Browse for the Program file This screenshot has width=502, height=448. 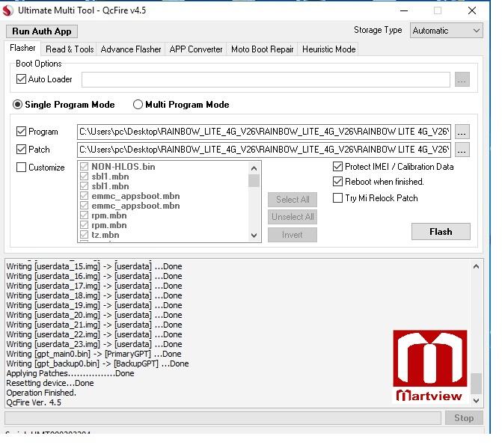[462, 132]
